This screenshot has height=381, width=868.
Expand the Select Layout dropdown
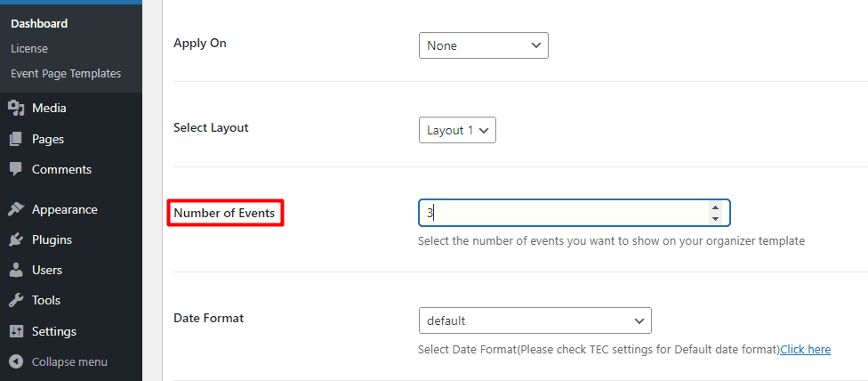coord(456,130)
